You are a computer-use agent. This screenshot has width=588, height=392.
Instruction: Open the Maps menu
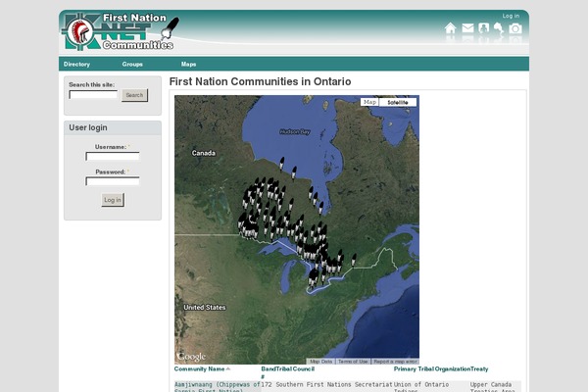click(188, 64)
